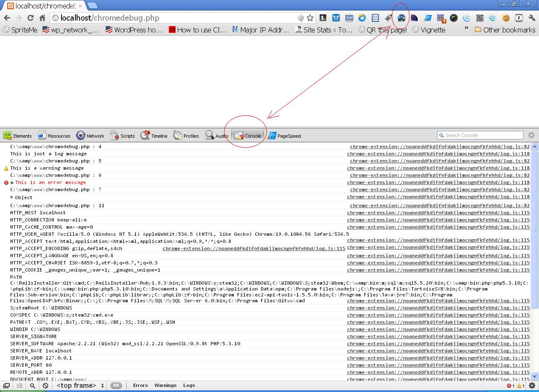Open the 'How to use CI...' bookmark
Viewport: 539px width, 392px height.
pyautogui.click(x=198, y=30)
